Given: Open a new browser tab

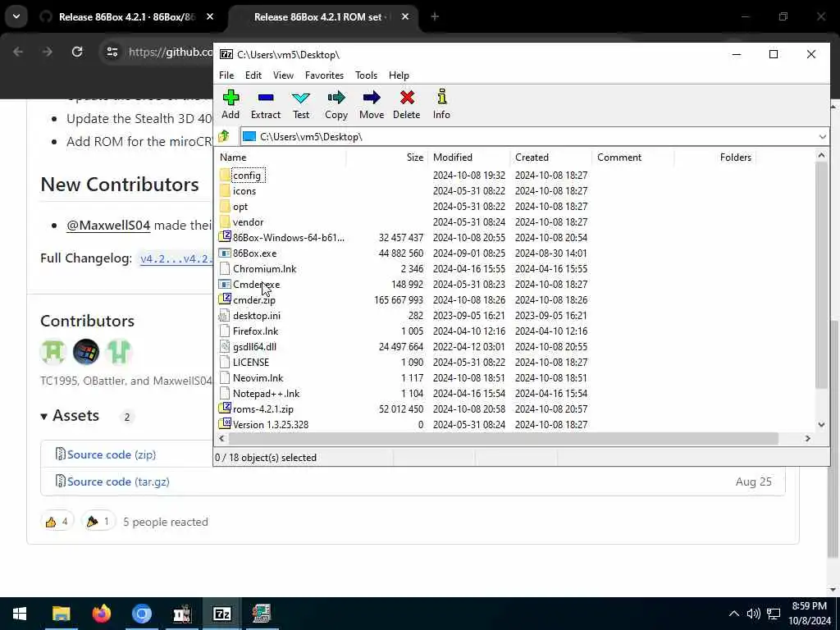Looking at the screenshot, I should (x=435, y=17).
